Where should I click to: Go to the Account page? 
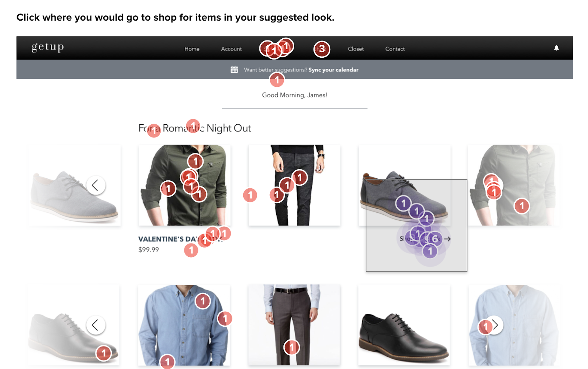coord(232,49)
